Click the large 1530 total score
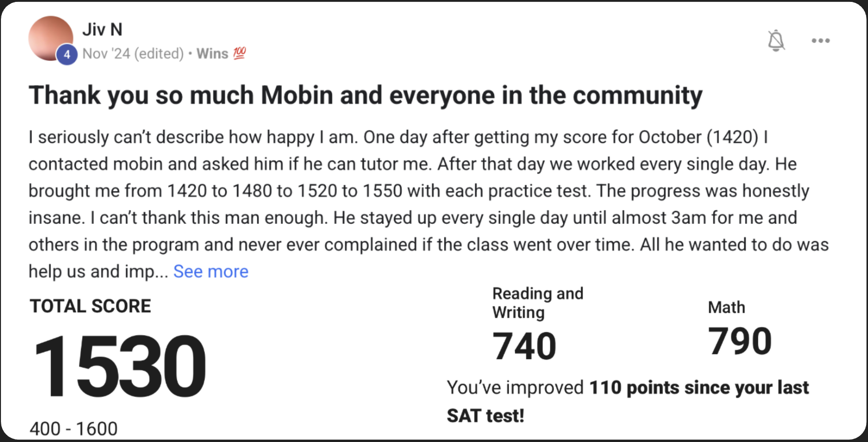This screenshot has height=442, width=868. pyautogui.click(x=119, y=367)
